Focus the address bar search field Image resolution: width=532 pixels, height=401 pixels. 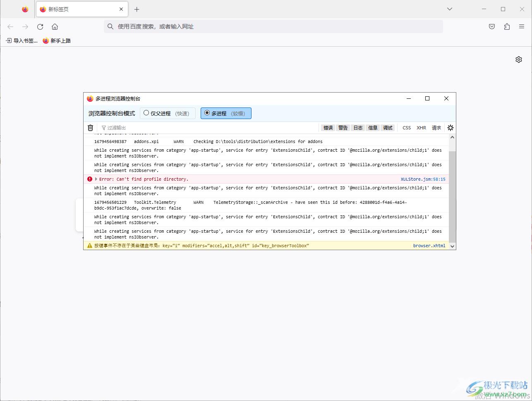[273, 26]
